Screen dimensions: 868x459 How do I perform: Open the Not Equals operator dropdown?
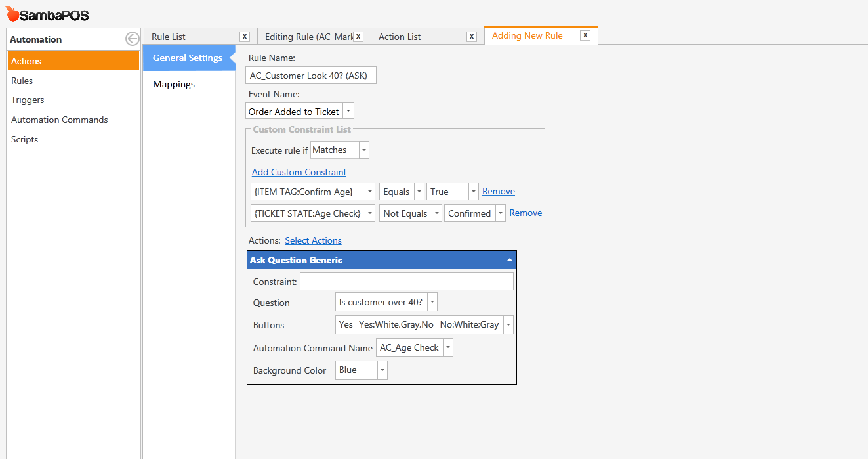click(x=437, y=213)
